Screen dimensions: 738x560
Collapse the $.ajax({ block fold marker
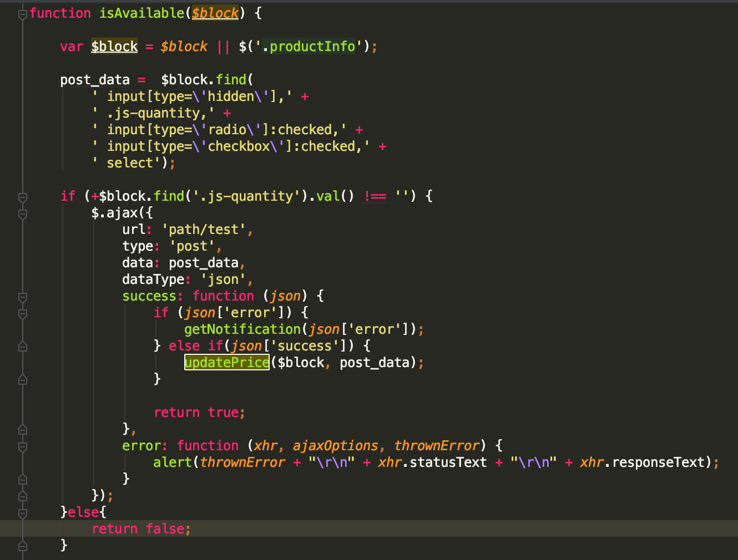[23, 214]
